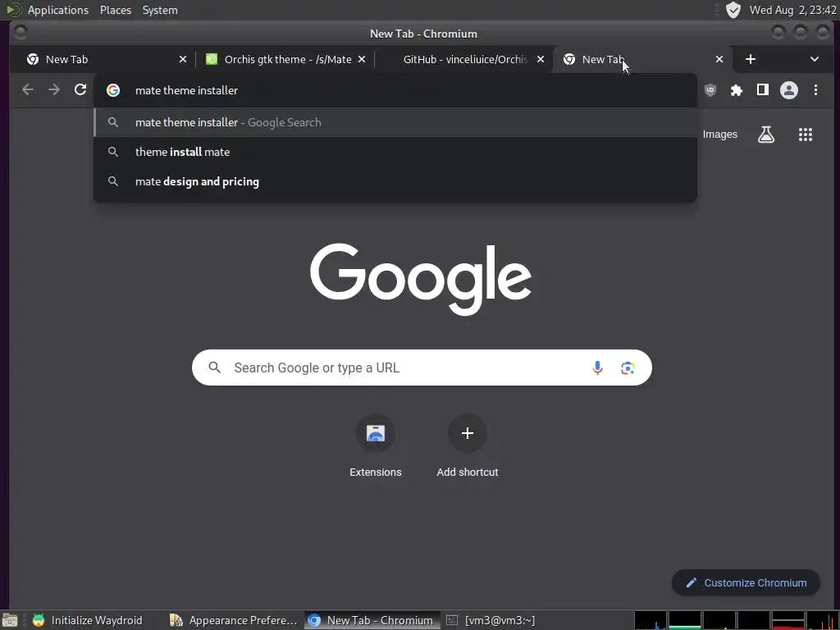840x630 pixels.
Task: Toggle the side panel icon
Action: tap(763, 90)
